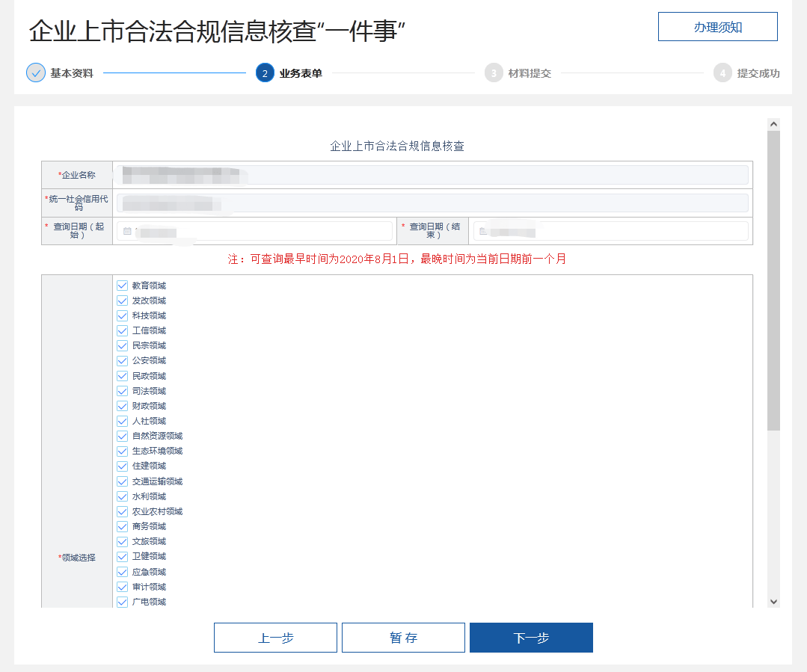
Task: Uncheck the 交通运输领域 checkbox
Action: coord(123,481)
